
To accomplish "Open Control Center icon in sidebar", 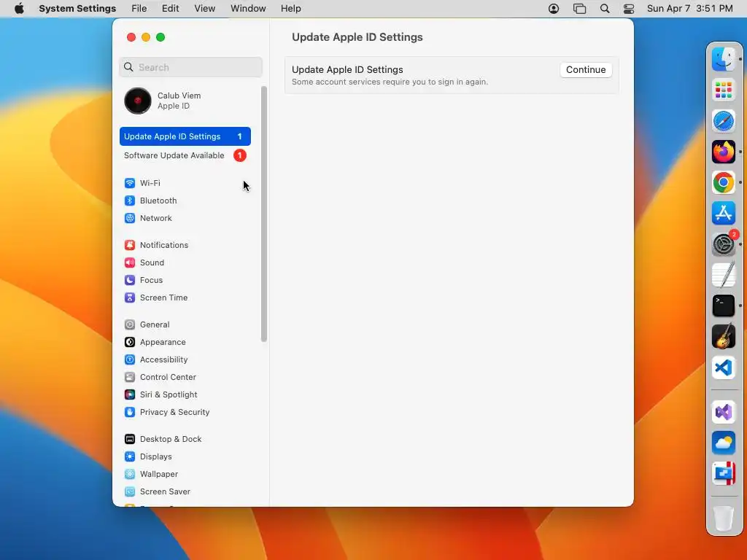I will [x=130, y=377].
